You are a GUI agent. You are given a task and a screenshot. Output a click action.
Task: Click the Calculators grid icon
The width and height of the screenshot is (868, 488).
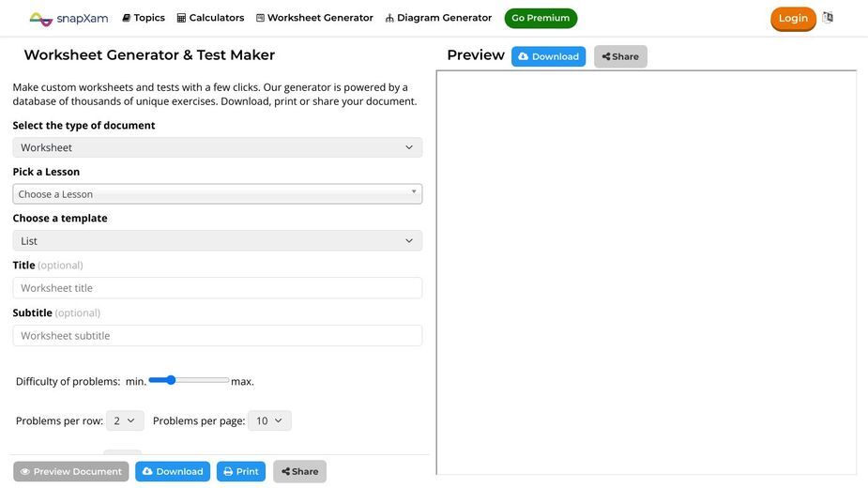181,18
